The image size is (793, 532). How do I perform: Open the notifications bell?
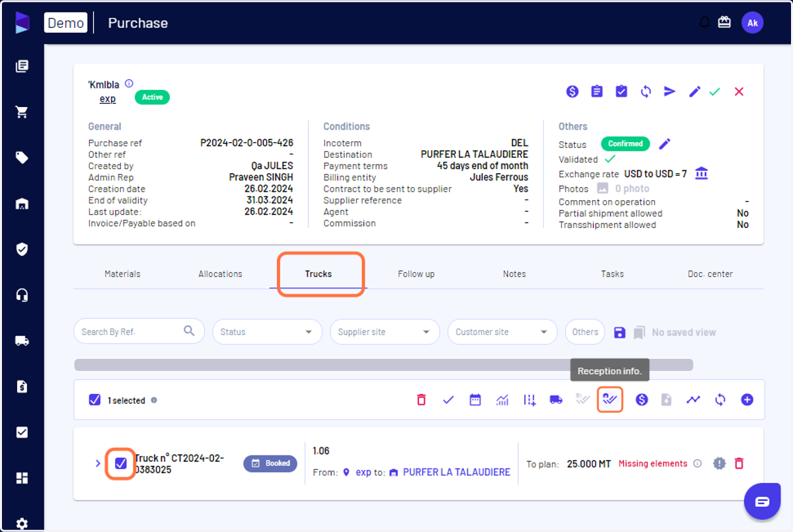tap(704, 22)
